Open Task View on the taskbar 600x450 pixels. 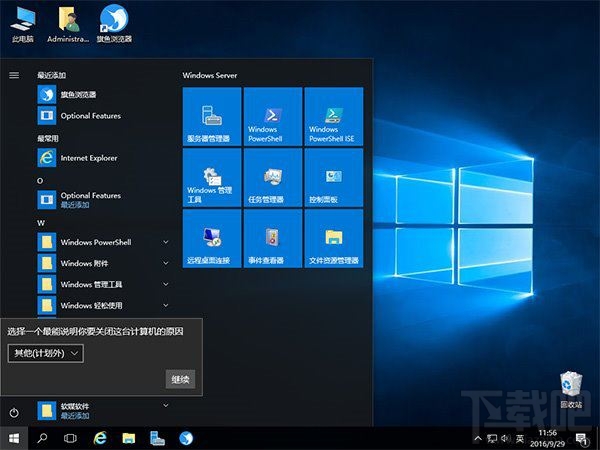point(70,439)
